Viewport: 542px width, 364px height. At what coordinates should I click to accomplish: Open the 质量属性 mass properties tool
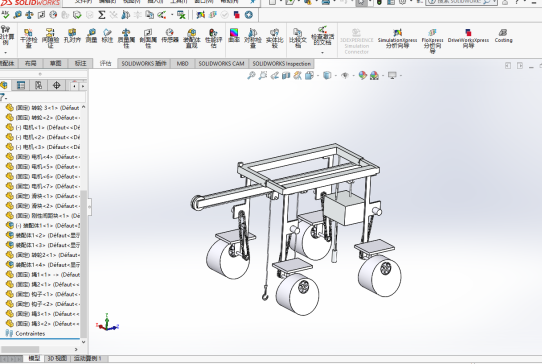tap(126, 38)
